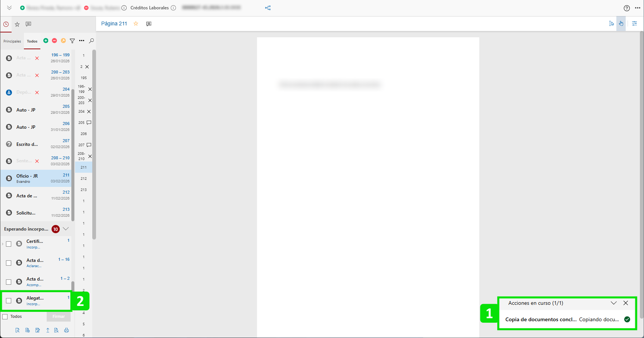
Task: Select the hand pan tool
Action: (621, 24)
